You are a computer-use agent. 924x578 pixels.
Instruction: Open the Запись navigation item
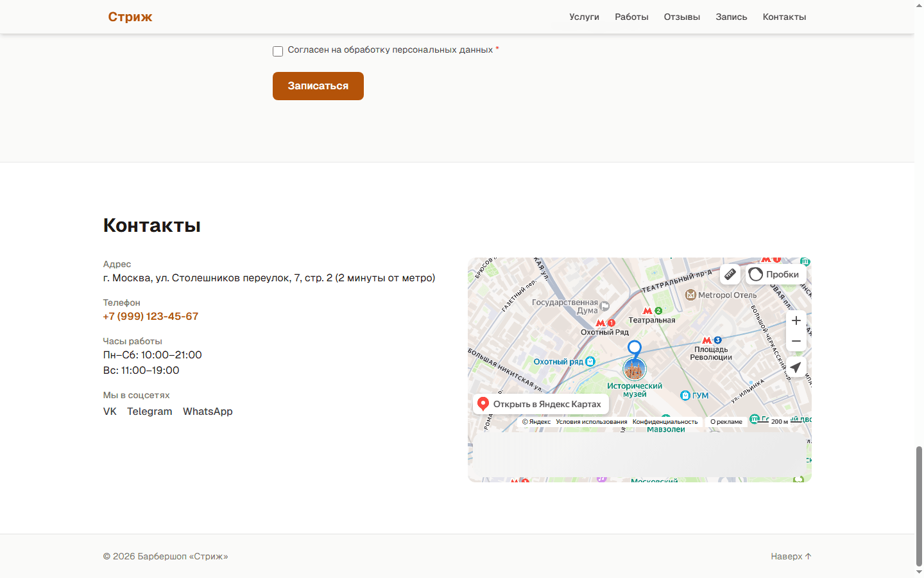732,17
